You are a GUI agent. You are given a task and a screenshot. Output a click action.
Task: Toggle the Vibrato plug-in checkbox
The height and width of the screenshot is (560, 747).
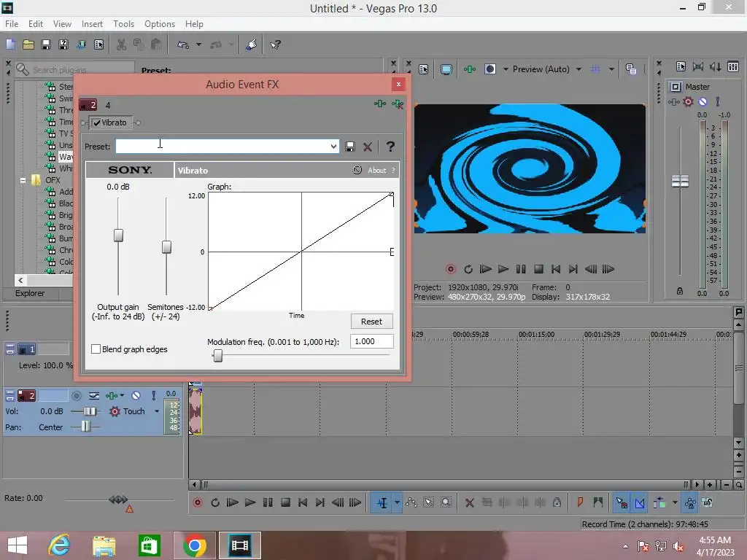(97, 122)
